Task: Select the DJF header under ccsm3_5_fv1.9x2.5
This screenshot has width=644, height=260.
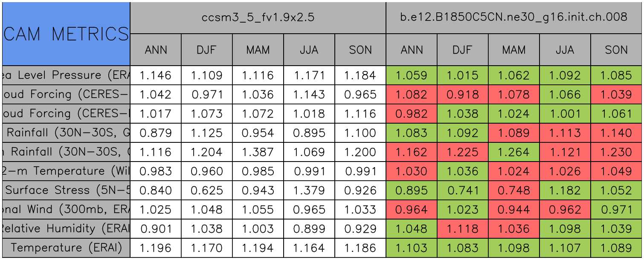Action: [x=207, y=50]
